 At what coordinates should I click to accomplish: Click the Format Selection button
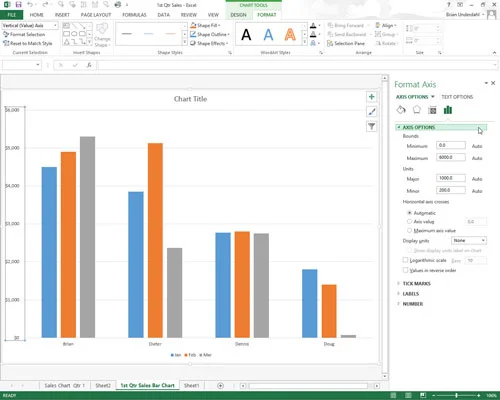pyautogui.click(x=24, y=34)
